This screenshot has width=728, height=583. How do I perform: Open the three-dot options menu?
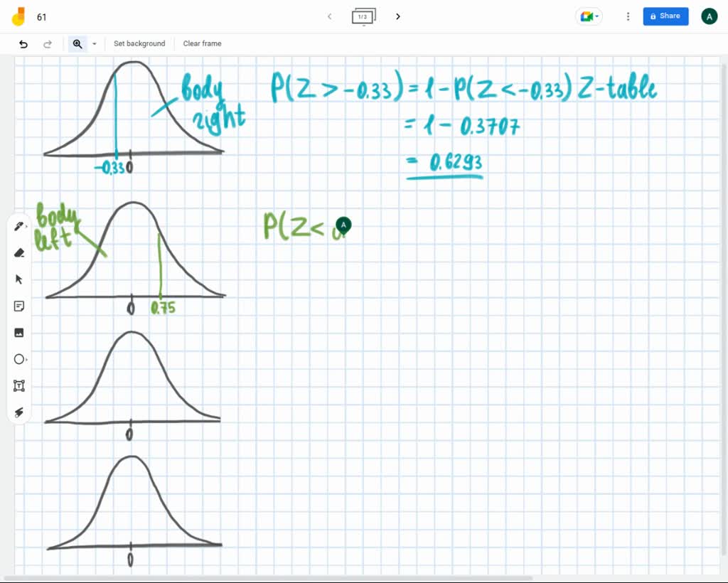pos(628,16)
